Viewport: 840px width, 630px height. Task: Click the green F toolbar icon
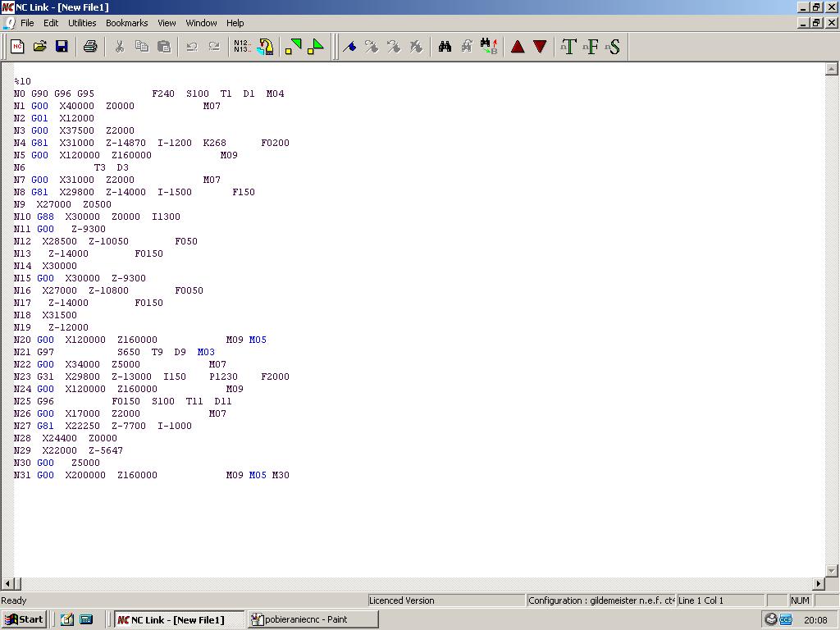click(x=591, y=47)
